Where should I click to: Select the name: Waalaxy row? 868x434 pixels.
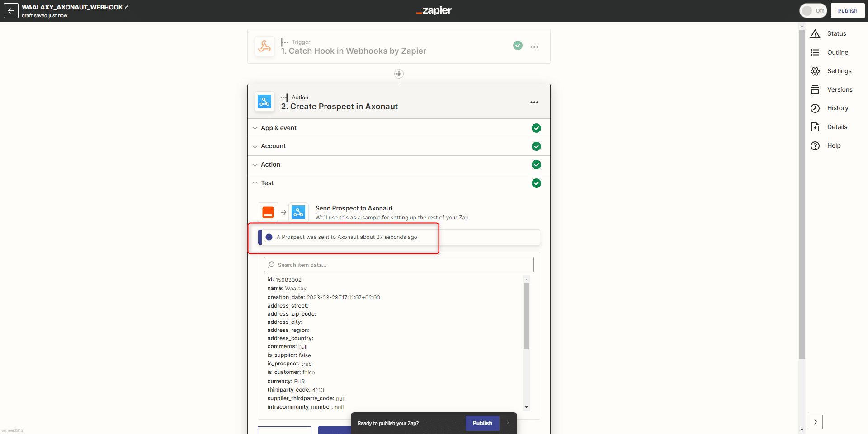tap(287, 289)
